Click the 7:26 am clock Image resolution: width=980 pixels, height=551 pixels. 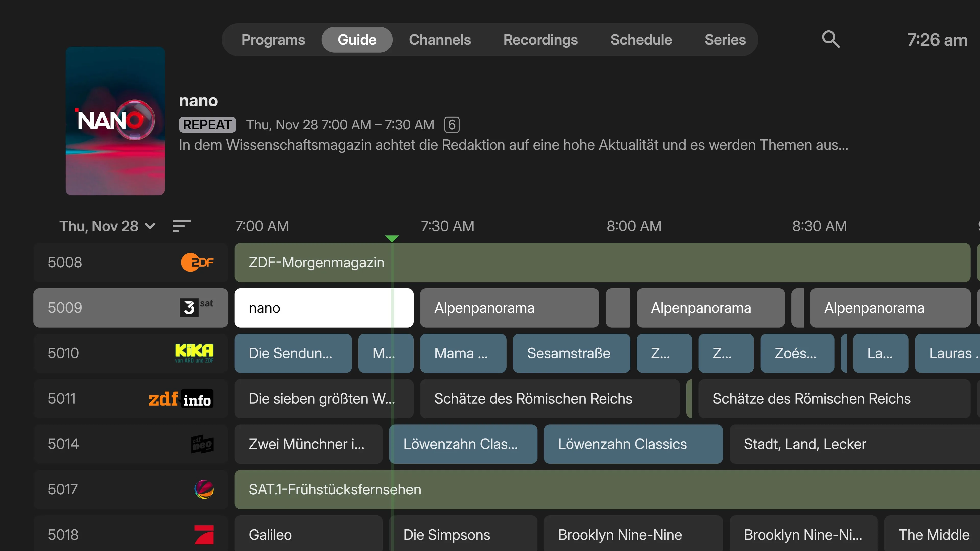[x=937, y=40]
